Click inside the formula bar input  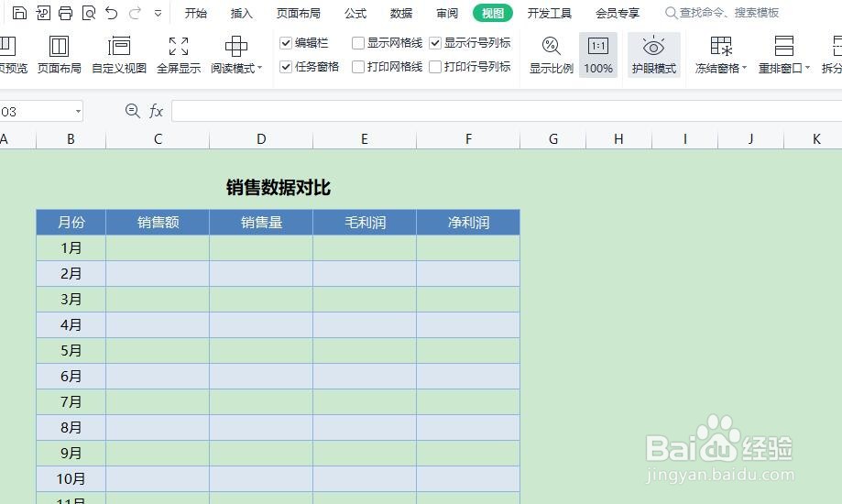[507, 111]
